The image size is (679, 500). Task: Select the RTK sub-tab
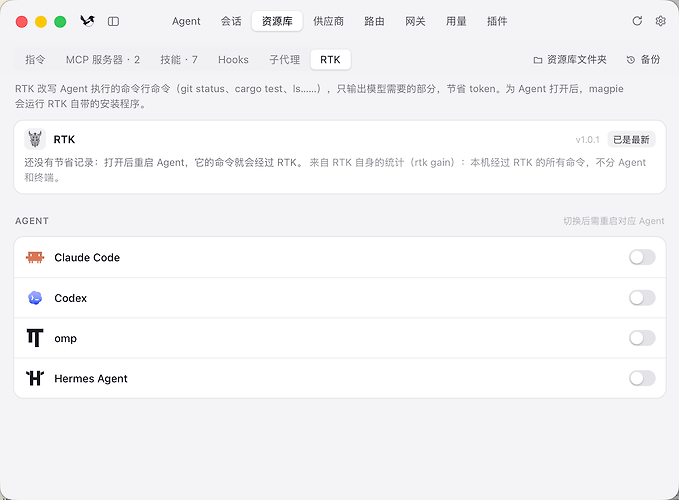[330, 60]
